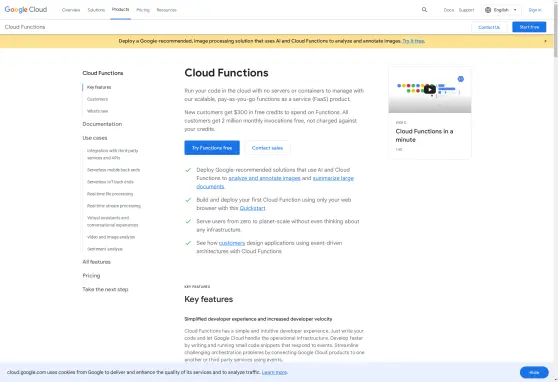Open the search magnifier icon
The height and width of the screenshot is (382, 558).
(x=424, y=10)
